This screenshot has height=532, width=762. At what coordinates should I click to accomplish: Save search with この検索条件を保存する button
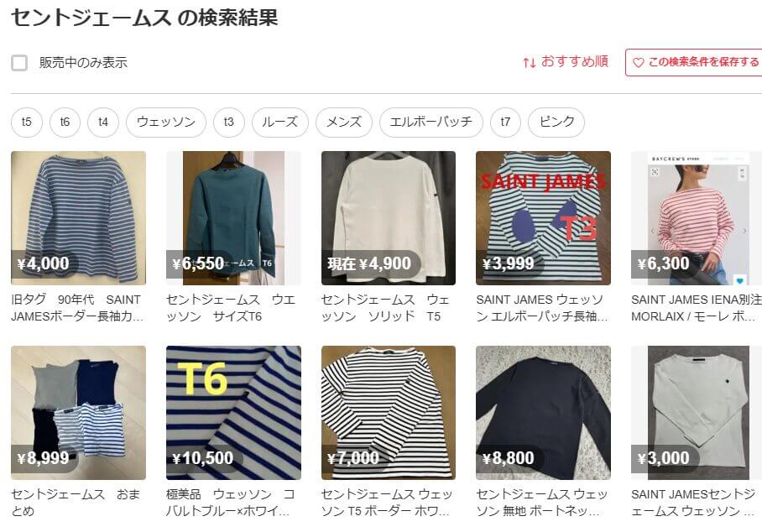pyautogui.click(x=695, y=62)
